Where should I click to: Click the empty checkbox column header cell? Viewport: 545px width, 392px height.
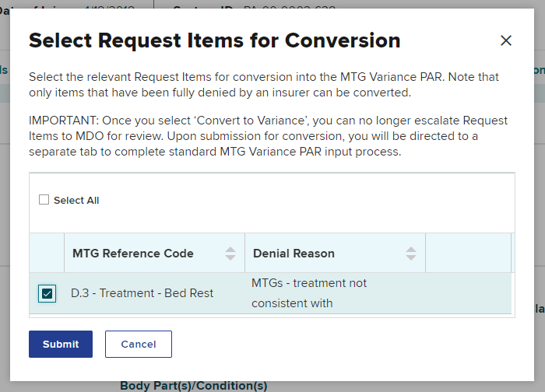47,254
